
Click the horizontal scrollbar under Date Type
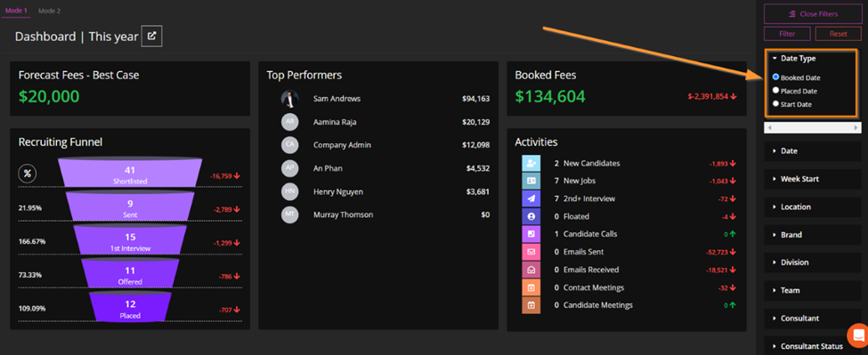click(812, 128)
